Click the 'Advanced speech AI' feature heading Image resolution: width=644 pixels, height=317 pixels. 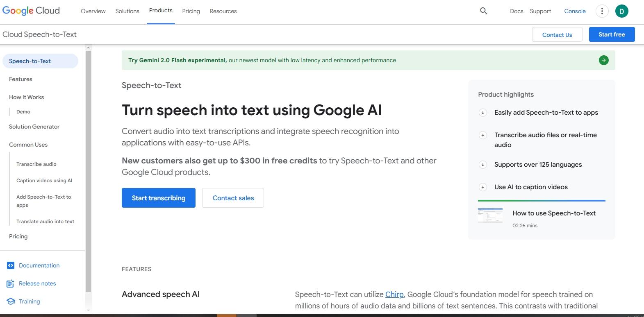161,294
